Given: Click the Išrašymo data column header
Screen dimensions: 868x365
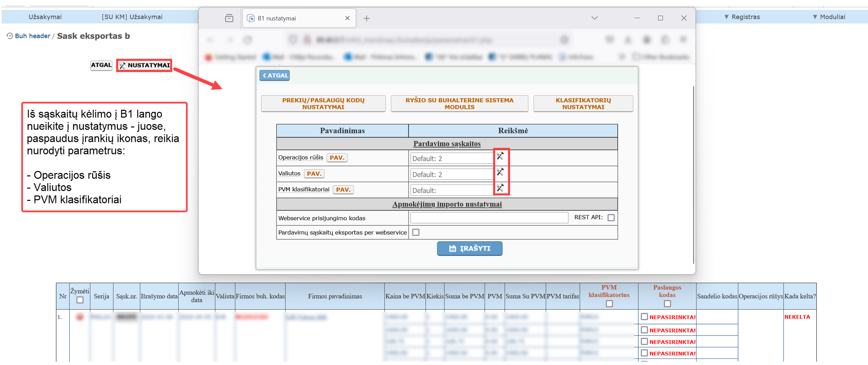Looking at the screenshot, I should coord(159,296).
